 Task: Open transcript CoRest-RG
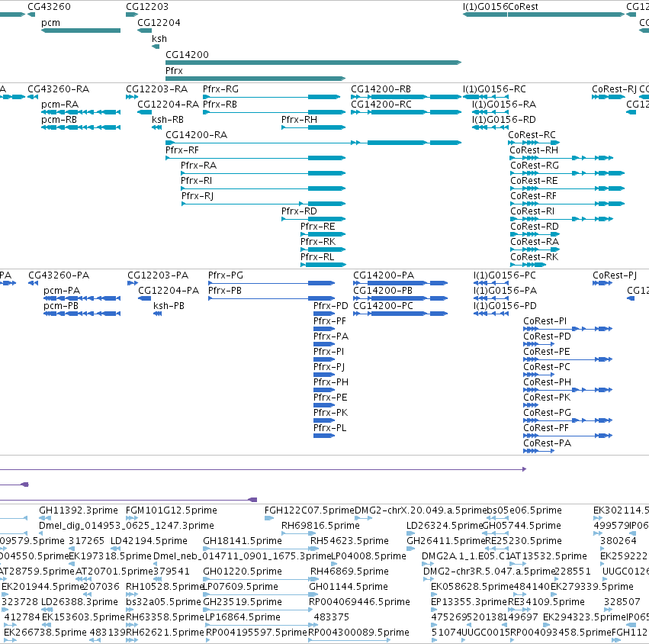coord(535,166)
